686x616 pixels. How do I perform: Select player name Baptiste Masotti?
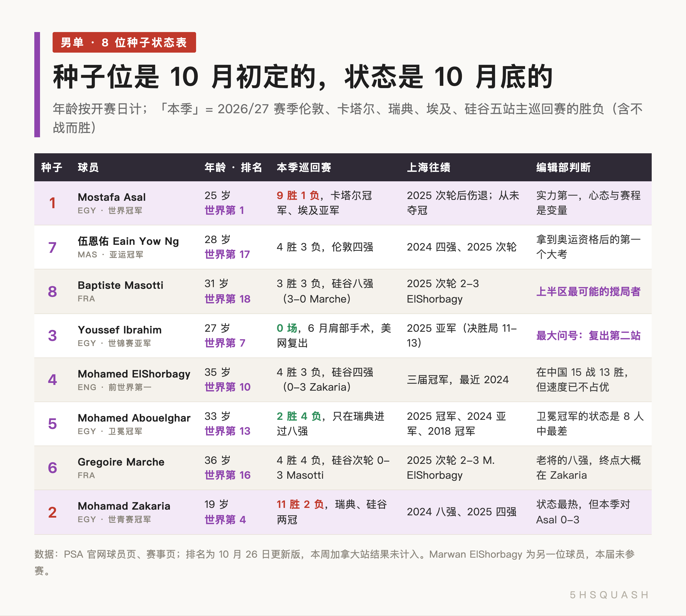(120, 285)
